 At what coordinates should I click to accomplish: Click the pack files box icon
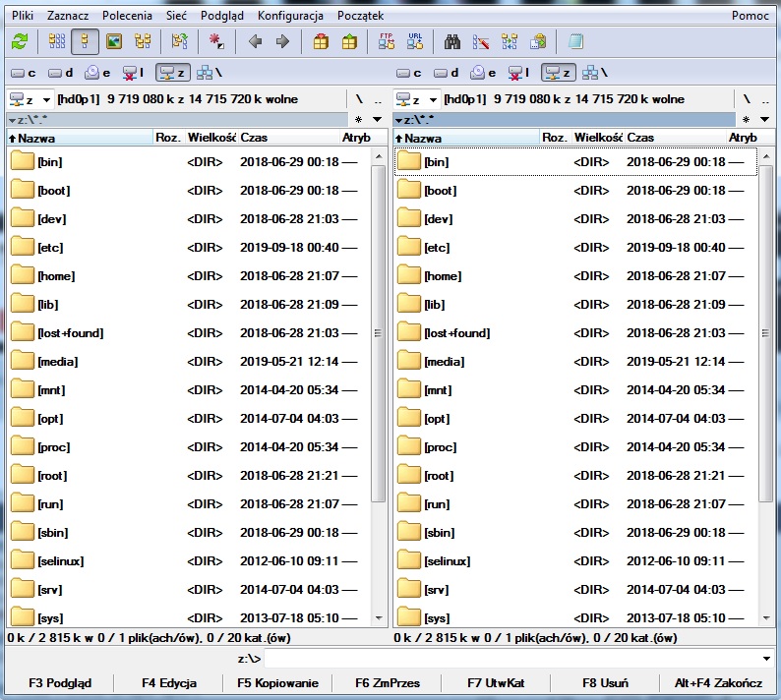coord(321,41)
